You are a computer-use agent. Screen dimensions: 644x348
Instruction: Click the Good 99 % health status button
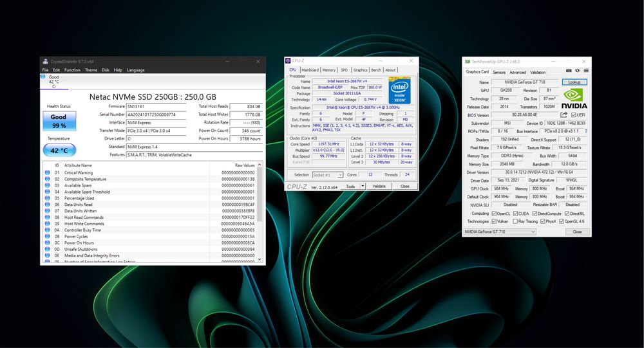click(x=59, y=121)
